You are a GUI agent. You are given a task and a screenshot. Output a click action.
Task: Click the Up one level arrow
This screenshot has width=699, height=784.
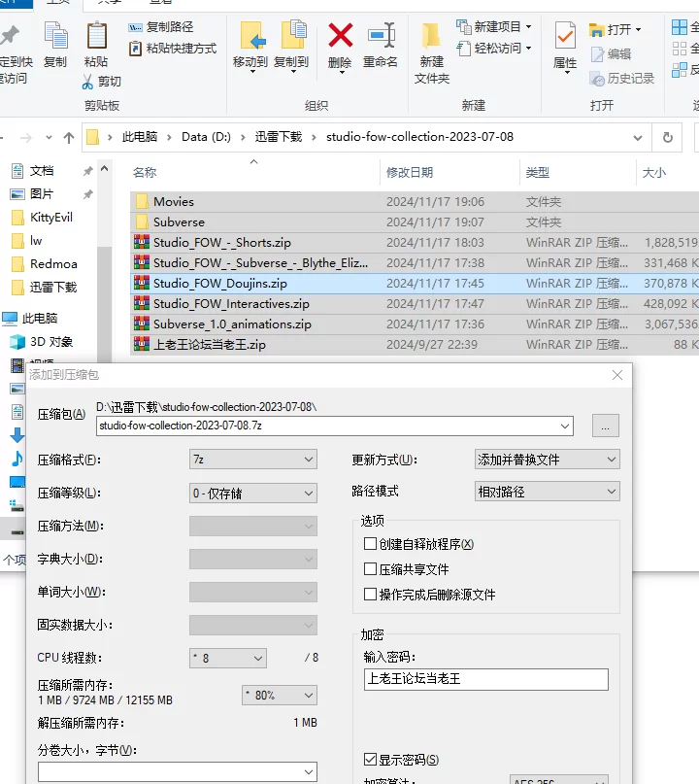point(69,138)
